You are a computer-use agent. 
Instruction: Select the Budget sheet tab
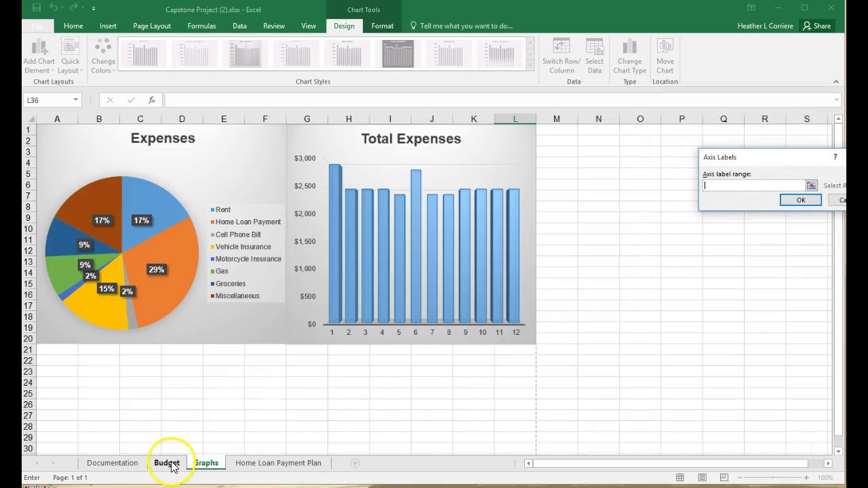(x=167, y=463)
